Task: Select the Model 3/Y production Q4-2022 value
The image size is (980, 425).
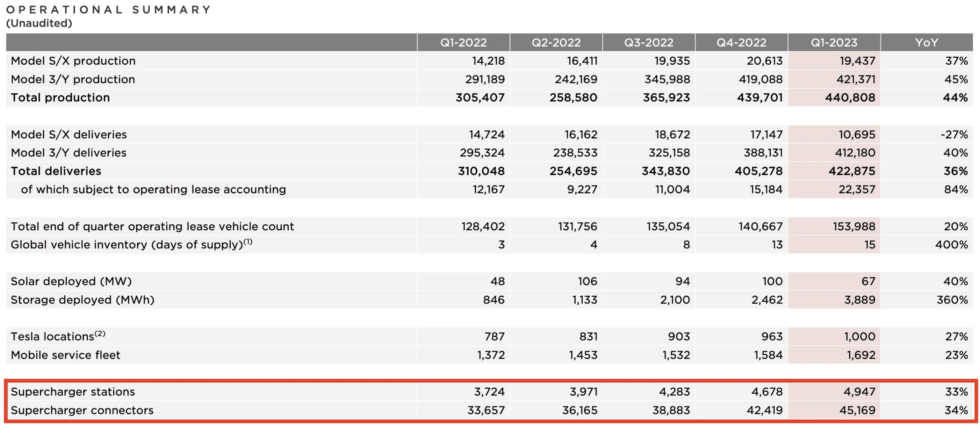Action: click(x=761, y=79)
